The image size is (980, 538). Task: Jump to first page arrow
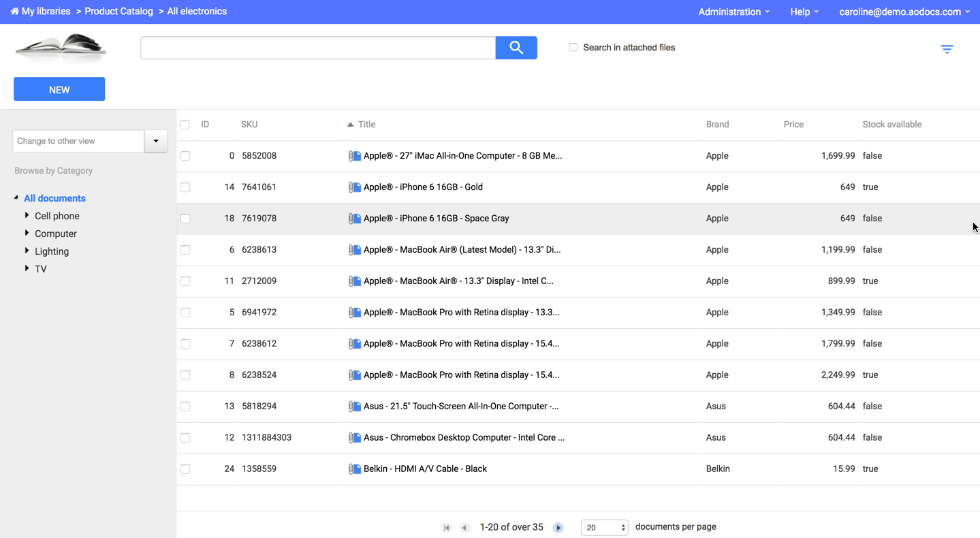tap(447, 528)
